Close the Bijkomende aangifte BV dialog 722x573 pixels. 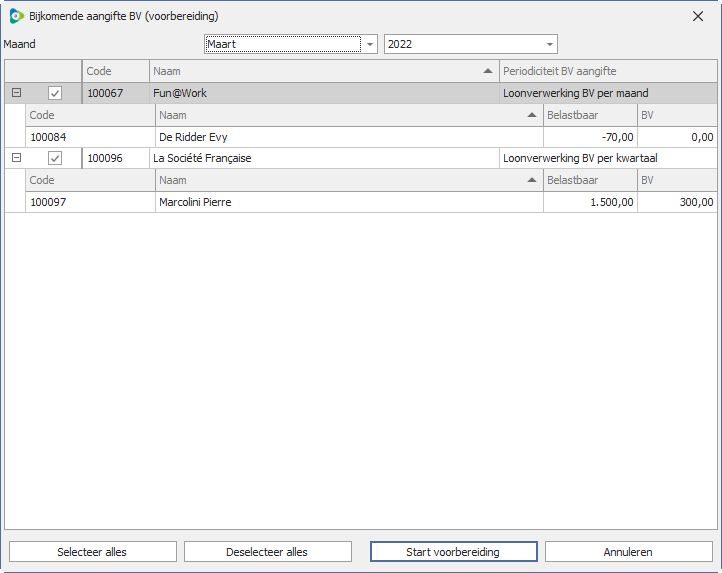pyautogui.click(x=698, y=16)
